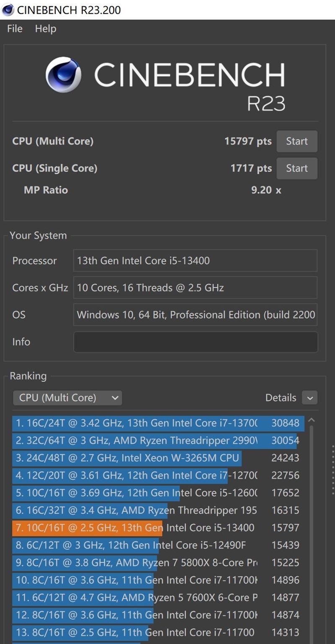Image resolution: width=335 pixels, height=644 pixels.
Task: Open the Help menu
Action: point(45,28)
